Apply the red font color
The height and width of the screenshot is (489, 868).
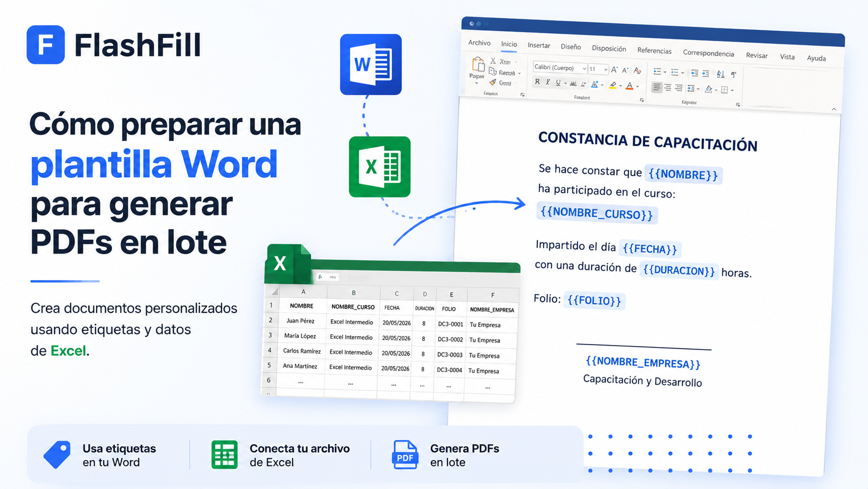coord(629,86)
